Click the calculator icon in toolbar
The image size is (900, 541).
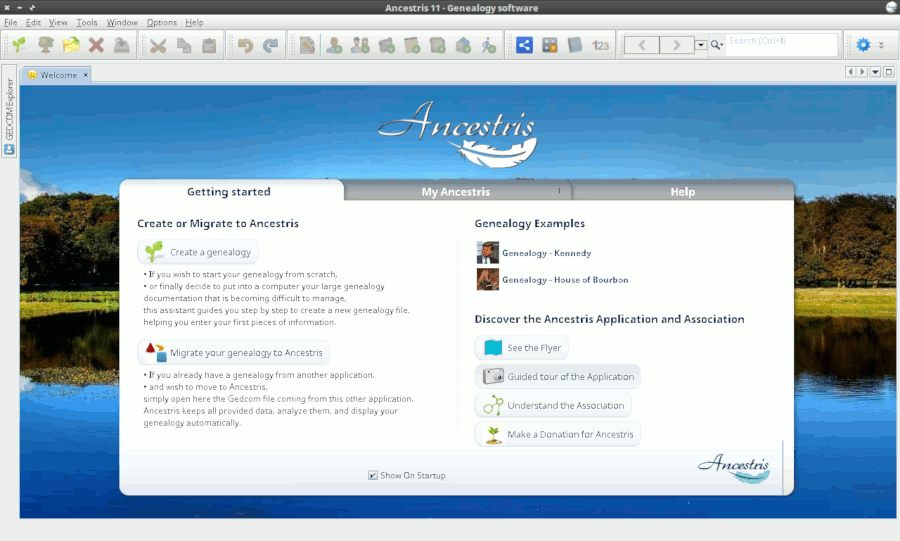(550, 45)
